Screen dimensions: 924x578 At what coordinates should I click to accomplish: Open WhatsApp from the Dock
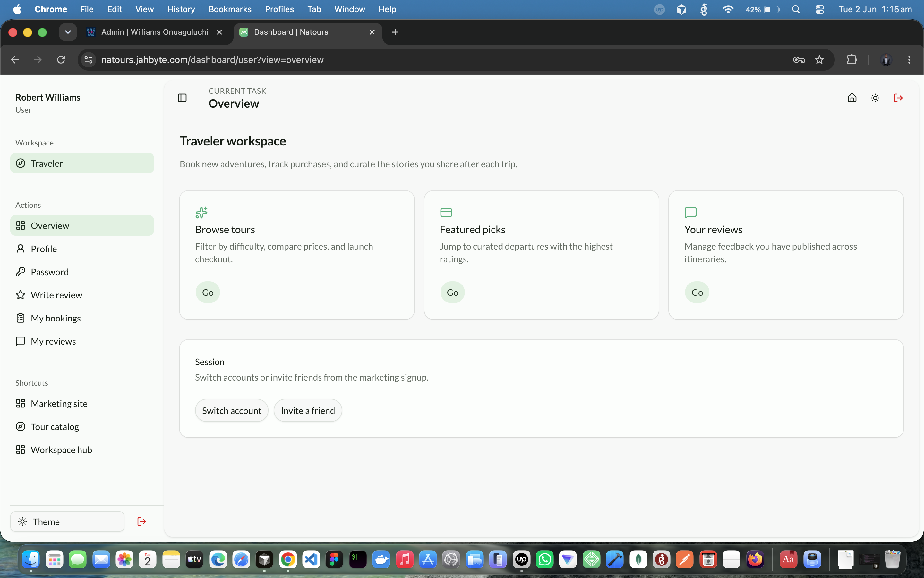(545, 560)
